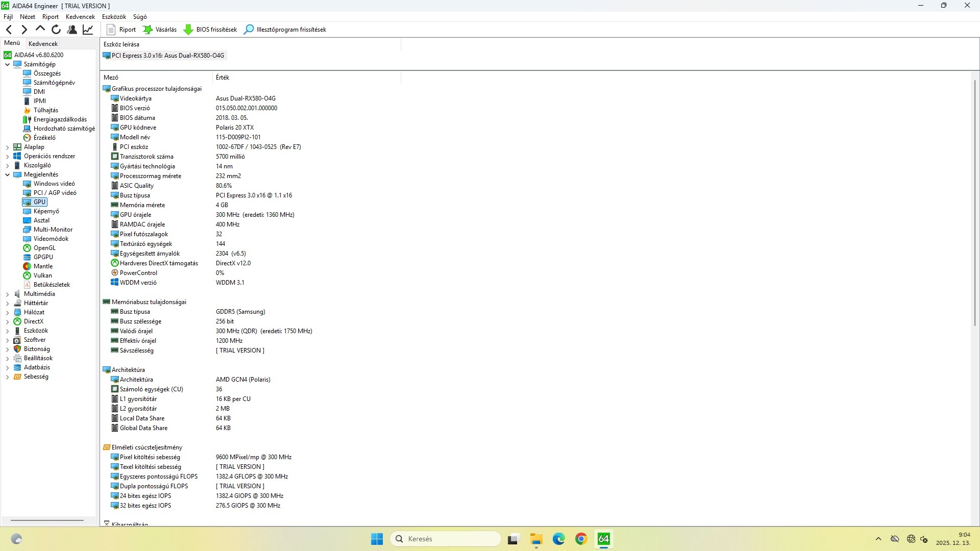Select the Vulkan tree item

coord(42,275)
